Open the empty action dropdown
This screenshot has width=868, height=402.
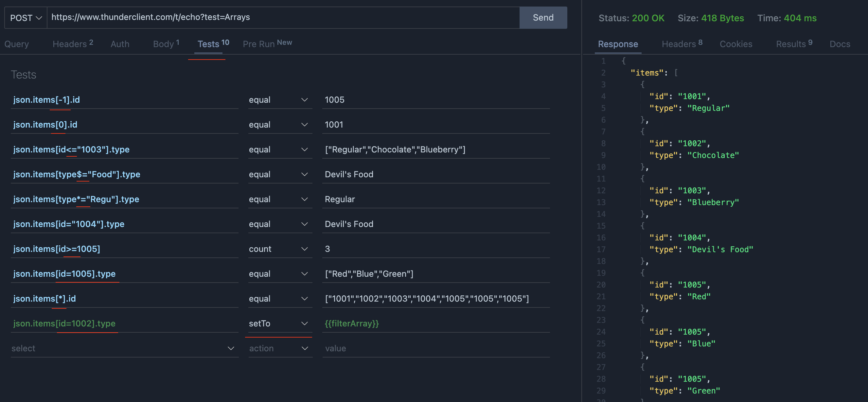point(279,348)
